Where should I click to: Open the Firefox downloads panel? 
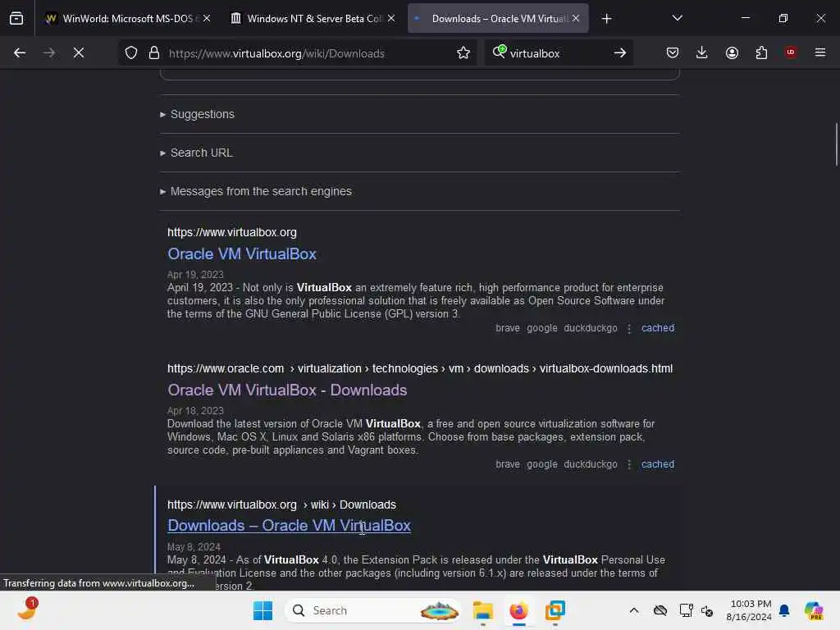[702, 53]
